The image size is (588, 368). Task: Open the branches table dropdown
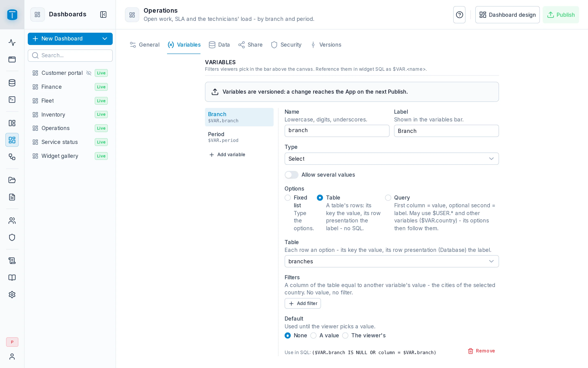click(392, 261)
